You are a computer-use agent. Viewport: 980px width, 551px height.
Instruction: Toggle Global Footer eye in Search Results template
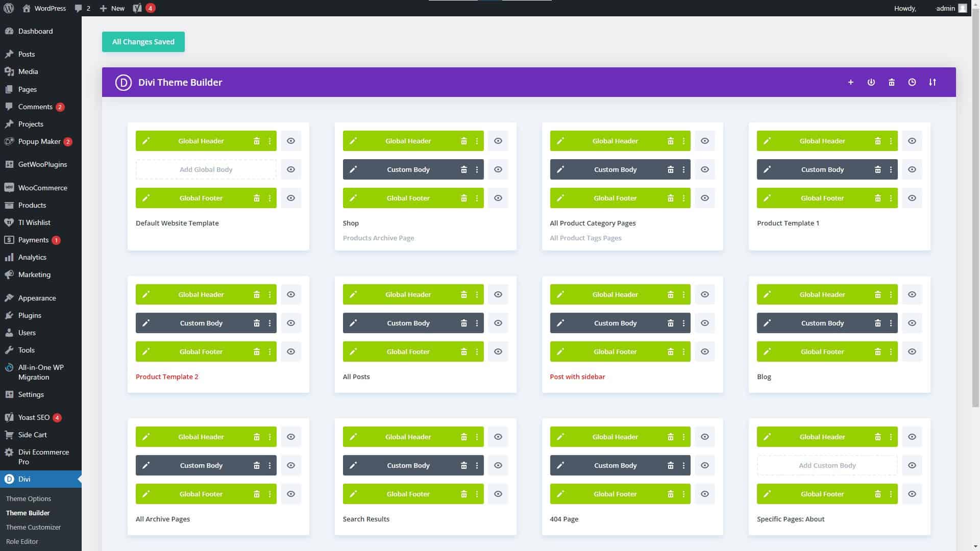[498, 494]
